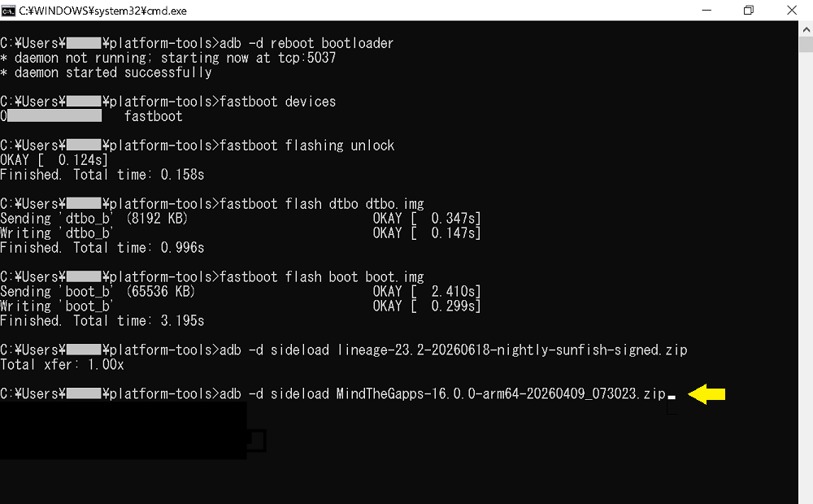The height and width of the screenshot is (504, 813).
Task: Click the "Sending 'boot_b' (65536 KB)" line
Action: (98, 291)
